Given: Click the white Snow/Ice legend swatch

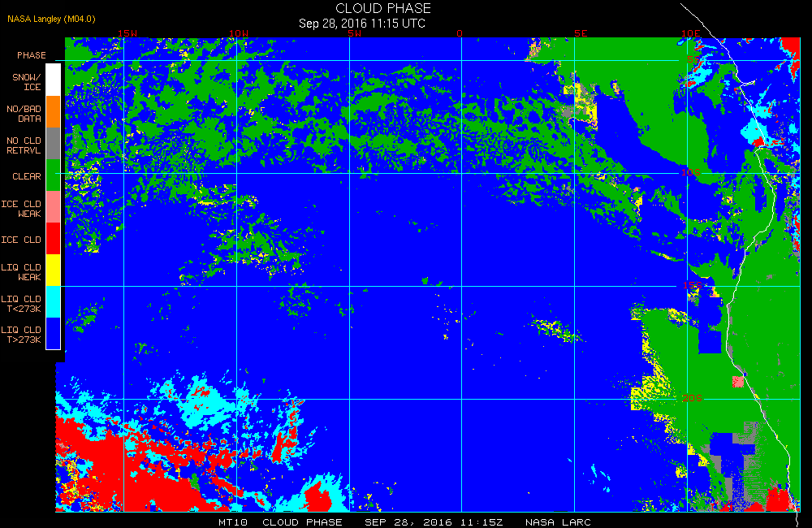Looking at the screenshot, I should [54, 80].
